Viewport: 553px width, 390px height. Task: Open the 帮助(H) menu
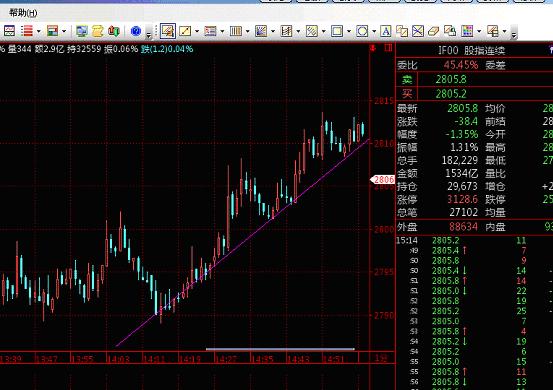(x=23, y=13)
